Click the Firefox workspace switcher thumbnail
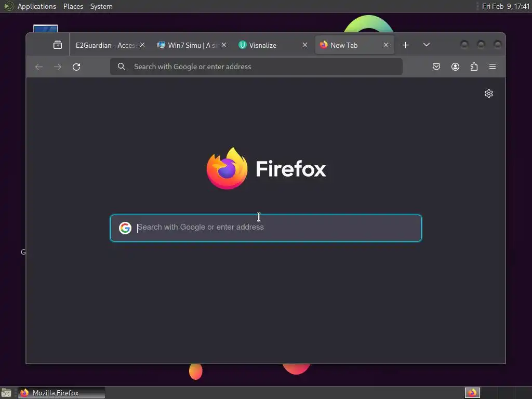Screen dimensions: 532x399 tap(472, 393)
